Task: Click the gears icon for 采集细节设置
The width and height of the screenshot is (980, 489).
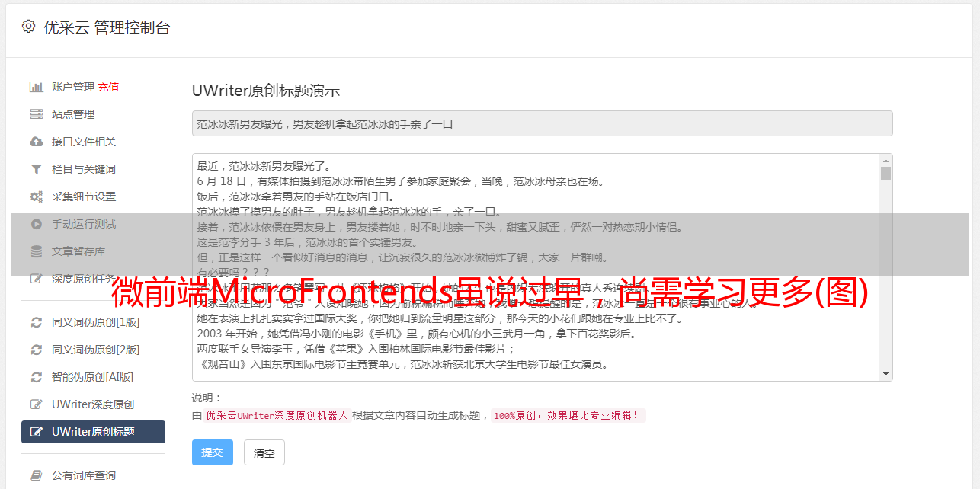Action: (36, 197)
